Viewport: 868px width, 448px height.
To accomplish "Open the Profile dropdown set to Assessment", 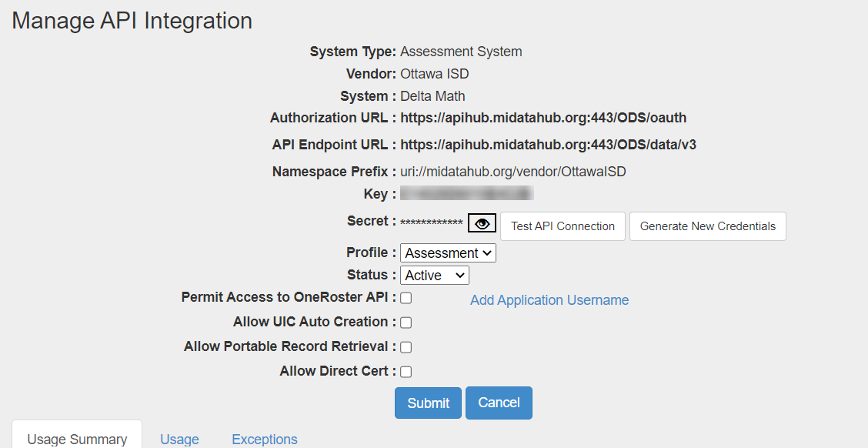I will (x=448, y=253).
